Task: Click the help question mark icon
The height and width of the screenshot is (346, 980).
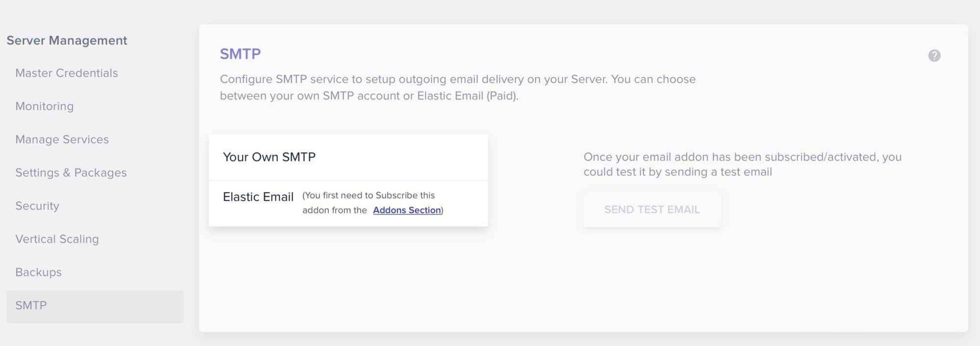Action: click(934, 55)
